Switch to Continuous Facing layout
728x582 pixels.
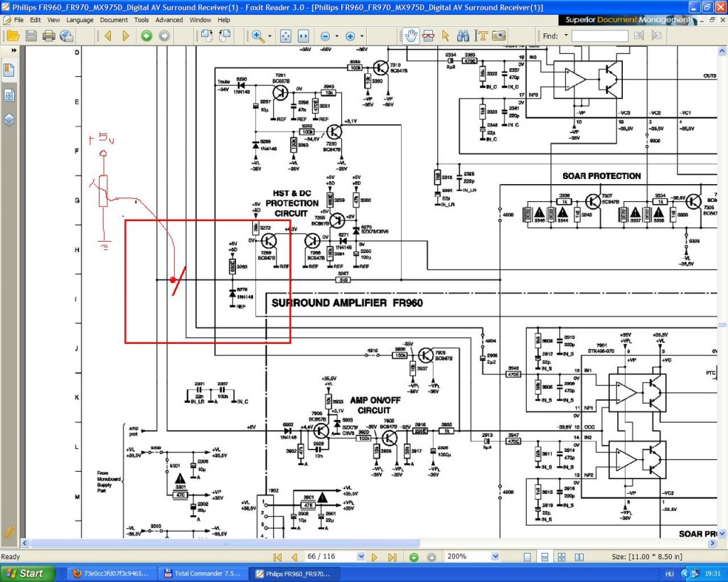point(562,557)
